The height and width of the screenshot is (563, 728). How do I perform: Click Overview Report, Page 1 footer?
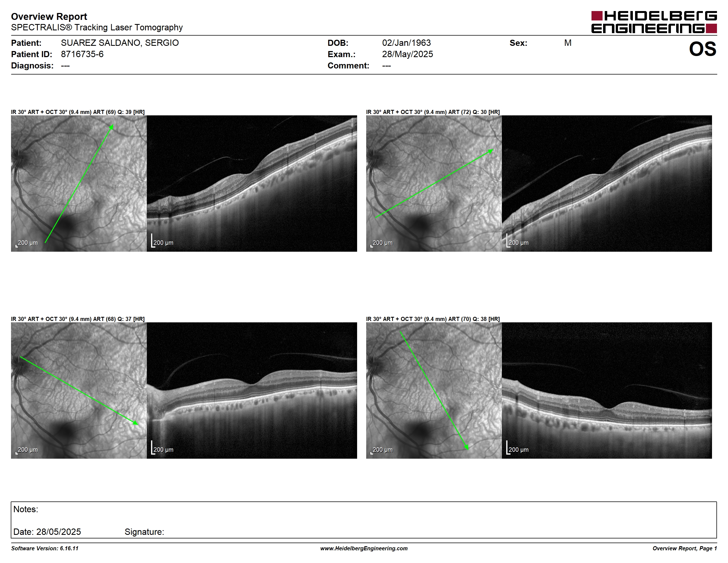(x=685, y=548)
